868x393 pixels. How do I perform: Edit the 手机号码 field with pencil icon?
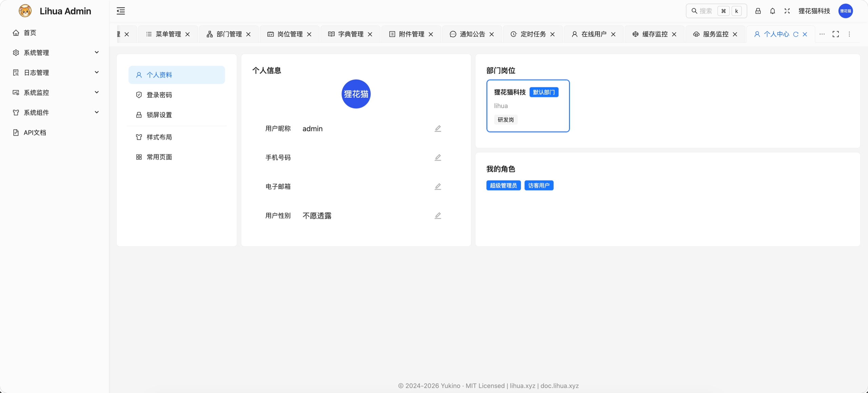[x=438, y=158]
